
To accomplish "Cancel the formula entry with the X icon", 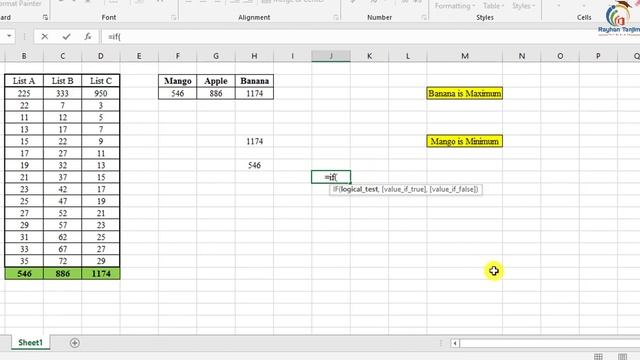I will [x=44, y=37].
